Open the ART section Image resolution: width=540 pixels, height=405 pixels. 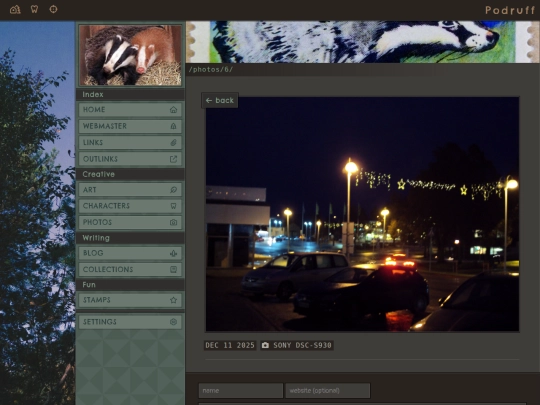pos(130,190)
